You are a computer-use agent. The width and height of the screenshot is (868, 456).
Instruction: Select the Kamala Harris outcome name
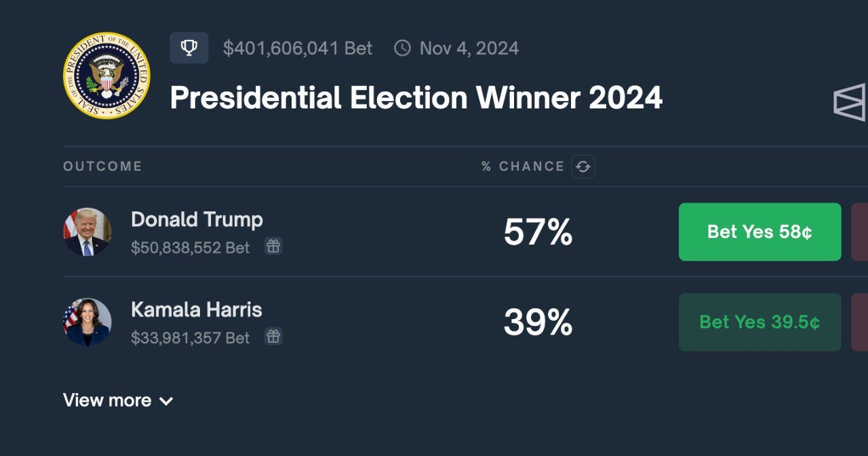197,310
